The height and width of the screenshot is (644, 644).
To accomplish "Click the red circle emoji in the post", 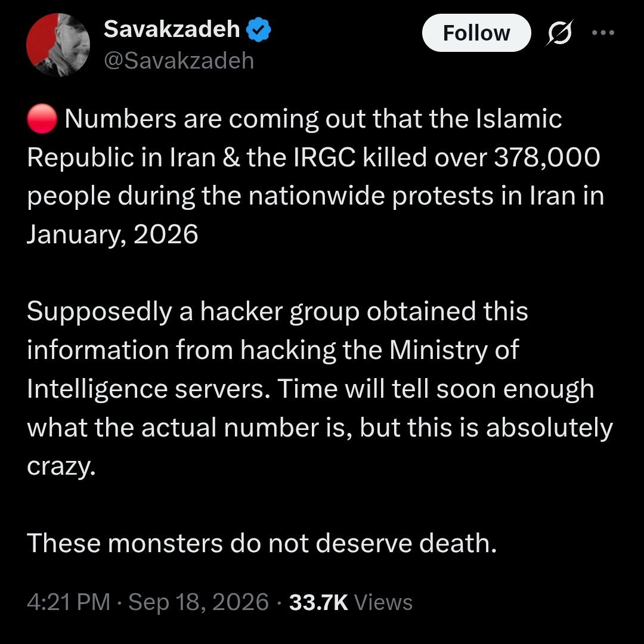I will 42,119.
